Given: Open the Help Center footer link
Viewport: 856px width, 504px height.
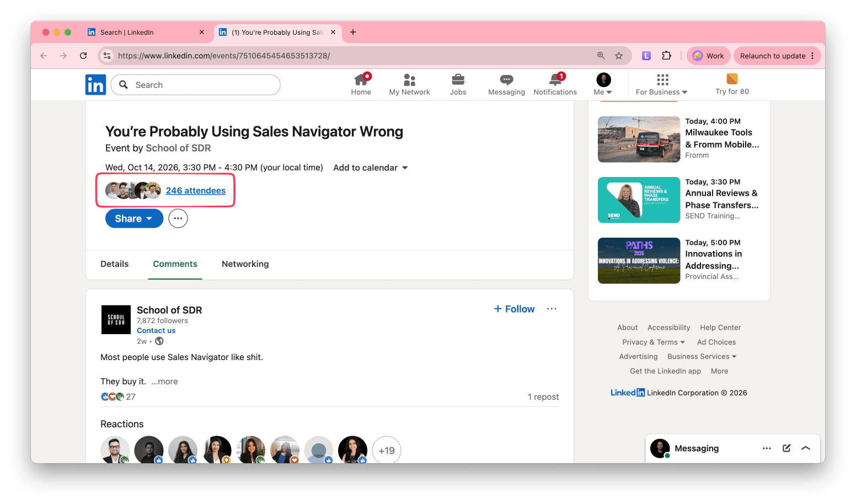Looking at the screenshot, I should [720, 328].
